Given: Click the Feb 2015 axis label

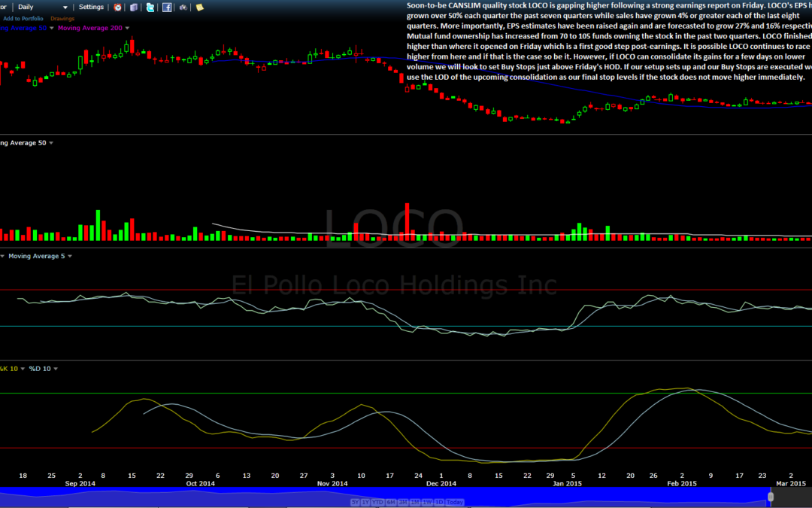Looking at the screenshot, I should click(682, 484).
